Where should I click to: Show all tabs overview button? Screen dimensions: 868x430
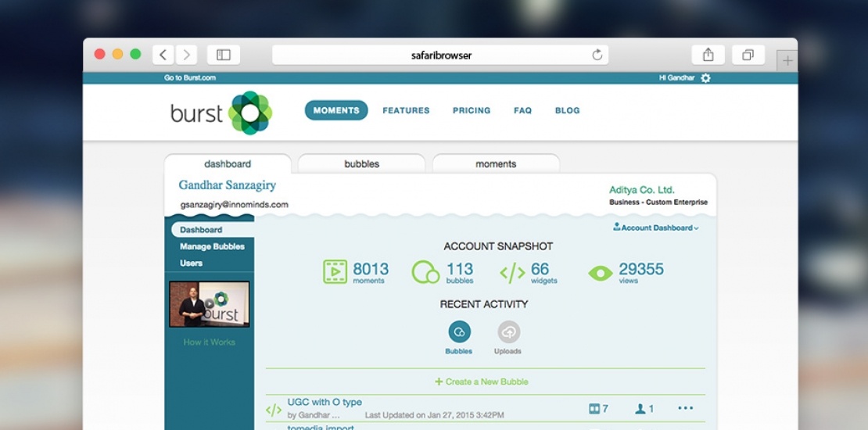tap(748, 55)
